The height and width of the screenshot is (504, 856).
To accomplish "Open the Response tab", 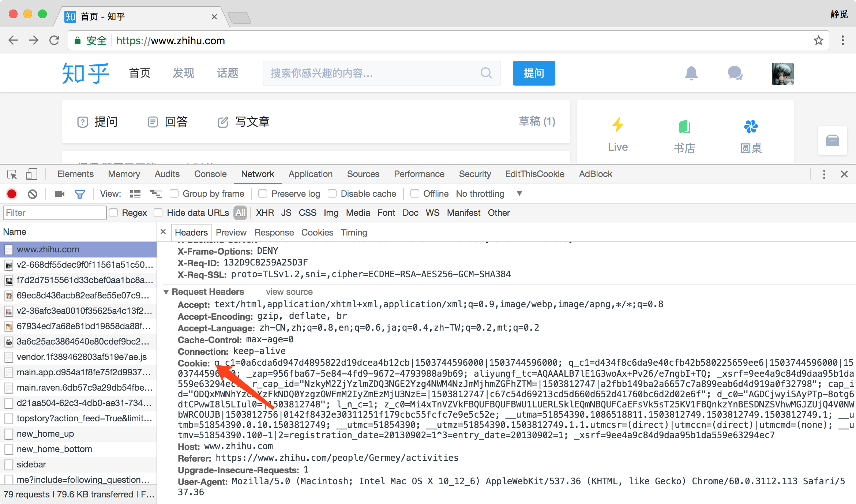I will point(274,233).
